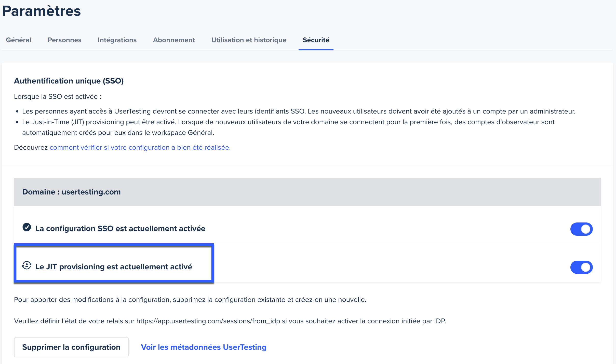Open the Général tab
This screenshot has height=364, width=616.
[18, 40]
